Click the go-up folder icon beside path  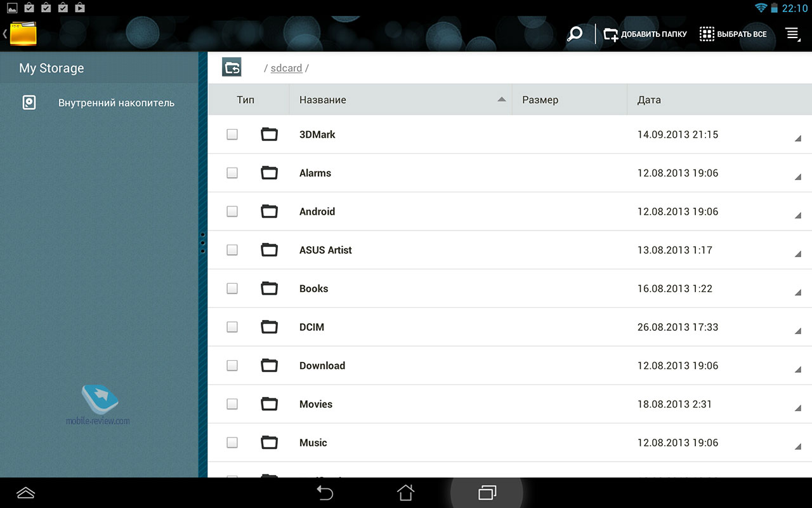(232, 67)
